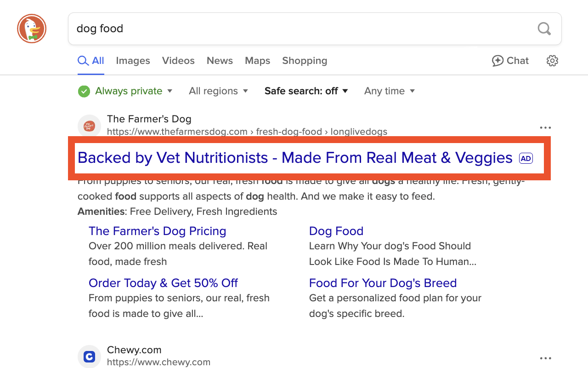Switch to the Shopping tab
The width and height of the screenshot is (588, 368).
305,61
